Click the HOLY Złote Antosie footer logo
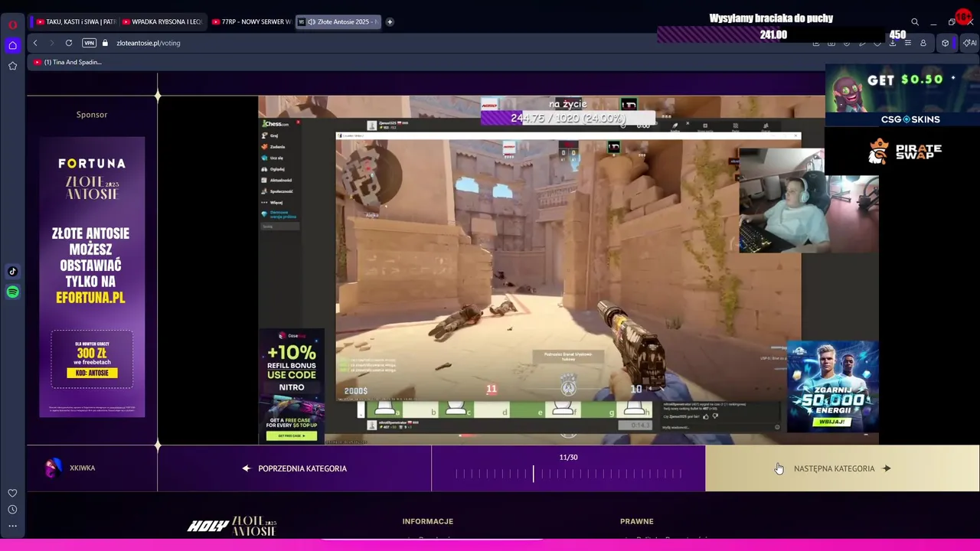 (x=232, y=526)
